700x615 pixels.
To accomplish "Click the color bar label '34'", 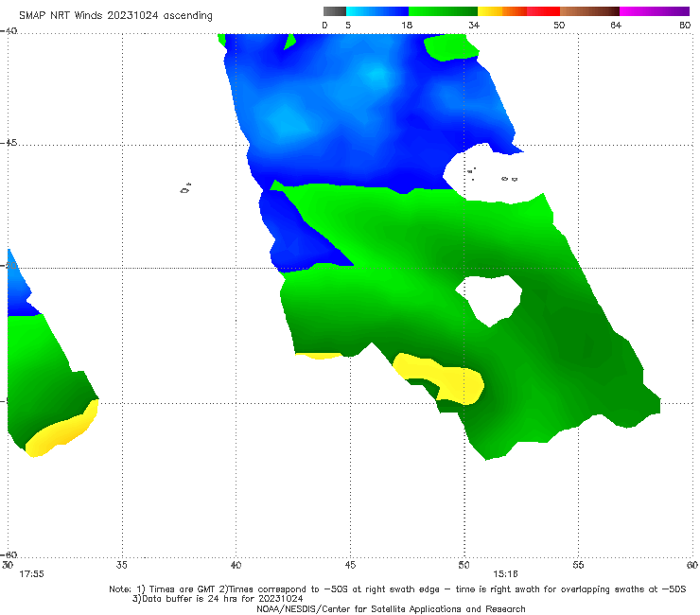I will click(474, 26).
